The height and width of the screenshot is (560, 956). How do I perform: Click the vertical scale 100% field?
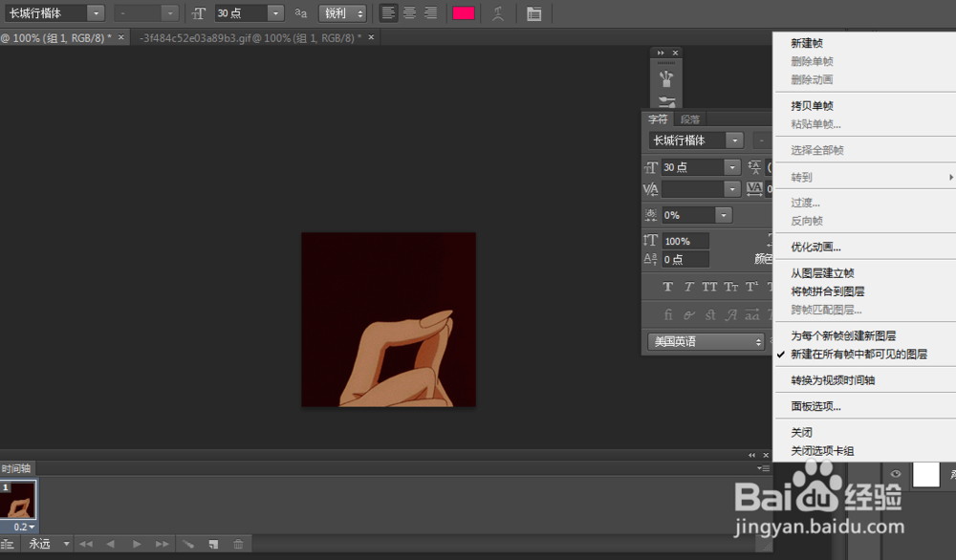click(x=685, y=241)
